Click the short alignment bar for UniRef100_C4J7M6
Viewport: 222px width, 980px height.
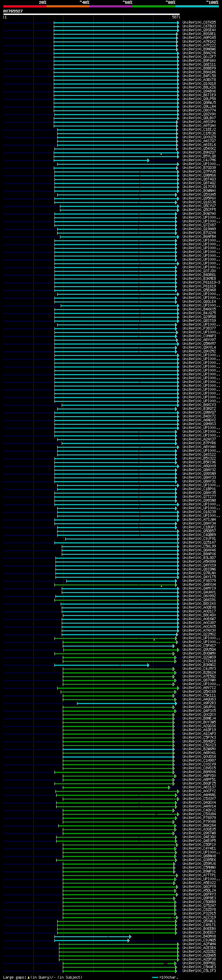[x=102, y=160]
